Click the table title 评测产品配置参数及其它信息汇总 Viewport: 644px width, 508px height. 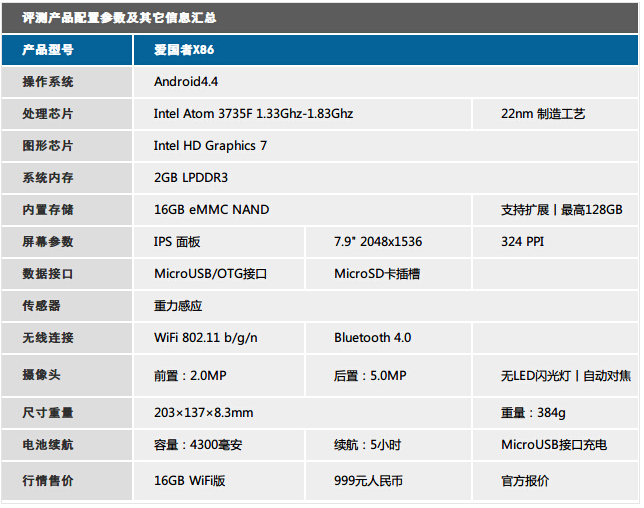(x=119, y=18)
